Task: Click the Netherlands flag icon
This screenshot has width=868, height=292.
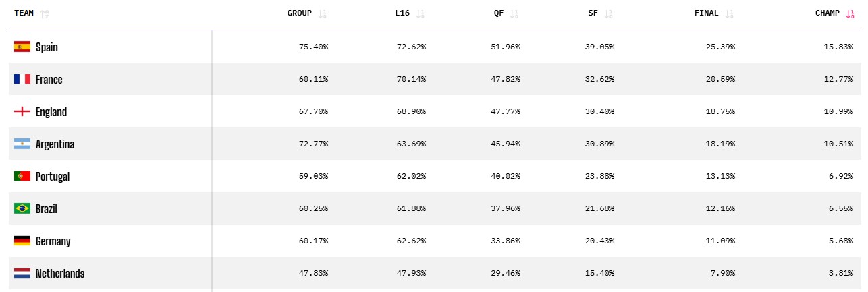Action: coord(22,274)
